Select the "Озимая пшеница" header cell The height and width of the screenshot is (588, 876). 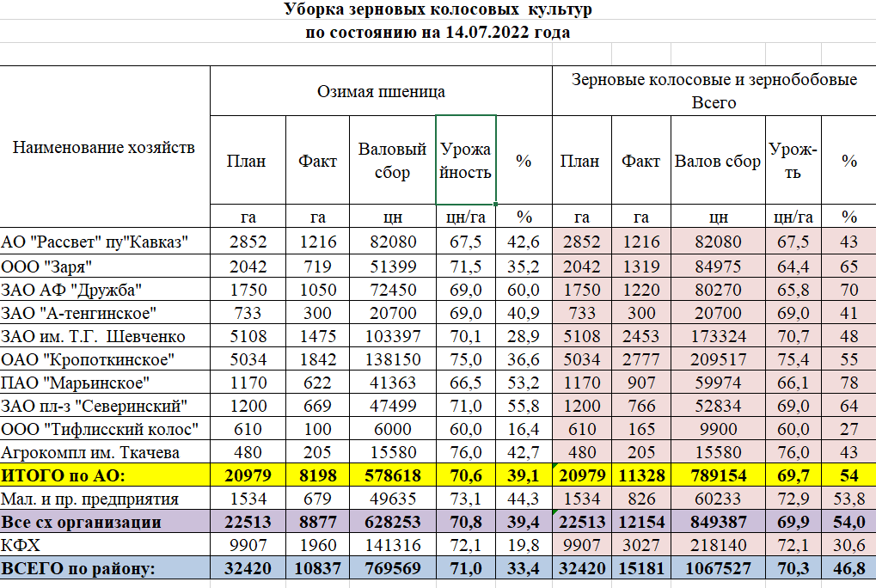(x=381, y=91)
